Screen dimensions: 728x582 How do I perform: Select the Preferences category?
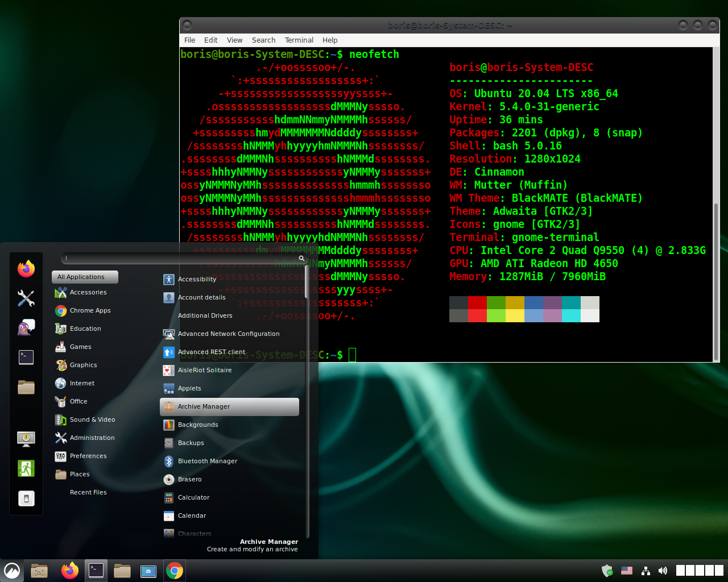[85, 456]
